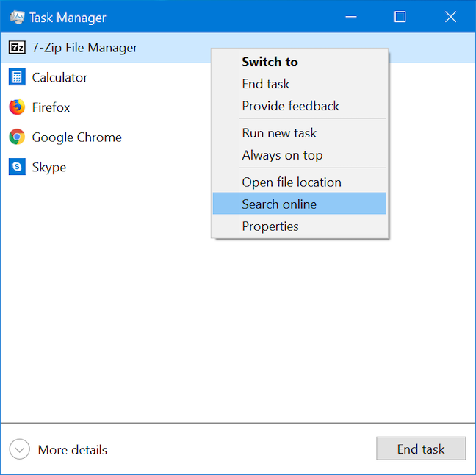Select the Firefox row text
Screen dimensions: 476x475
[51, 107]
